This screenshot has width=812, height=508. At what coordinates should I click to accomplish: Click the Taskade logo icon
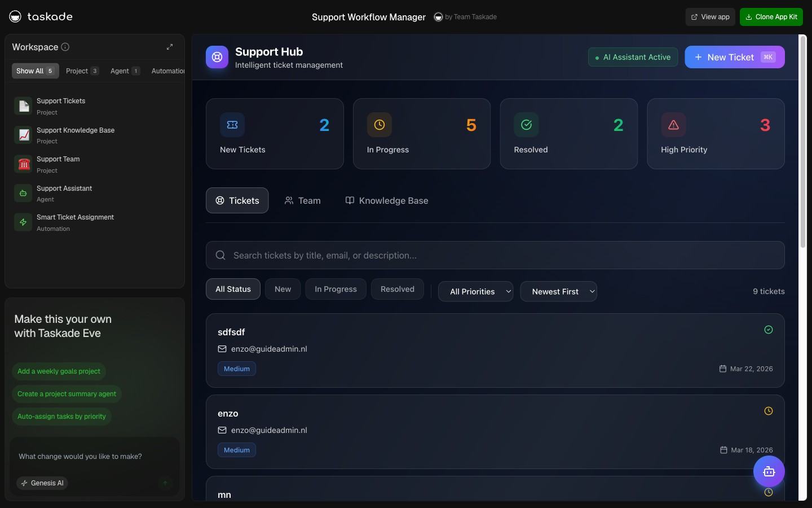[x=15, y=16]
